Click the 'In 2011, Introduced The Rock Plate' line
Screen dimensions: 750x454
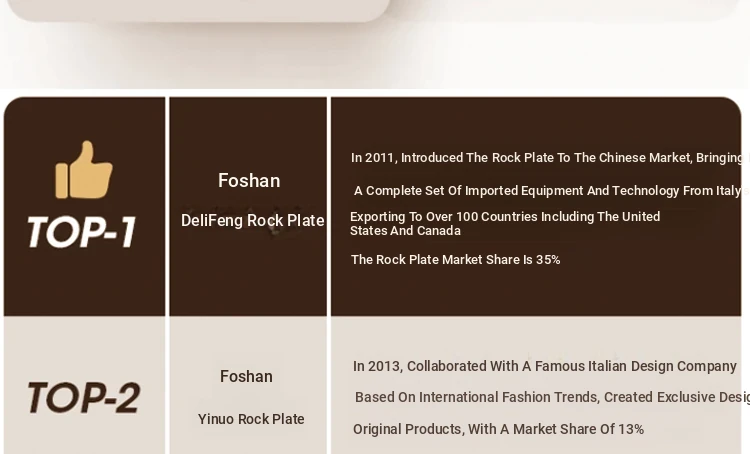click(550, 158)
